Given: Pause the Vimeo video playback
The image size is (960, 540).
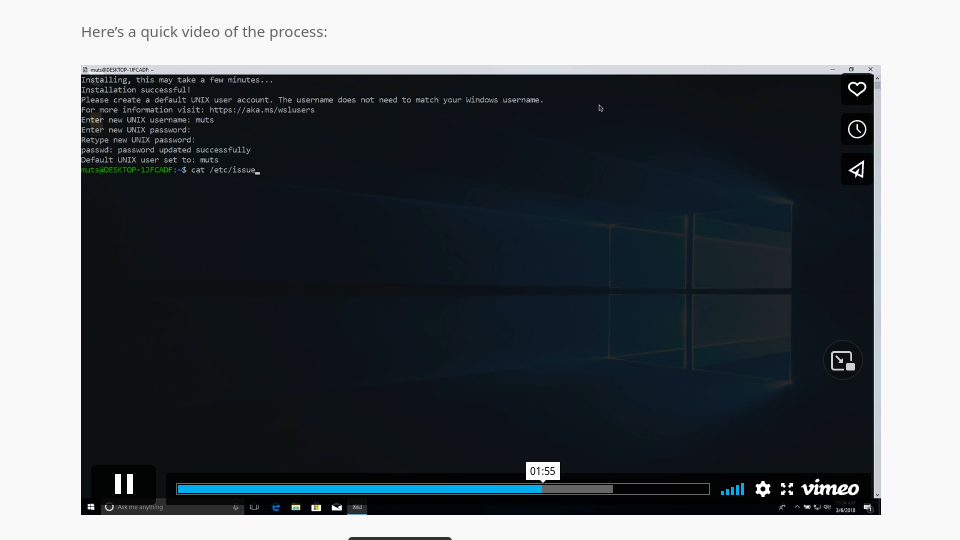Looking at the screenshot, I should [124, 485].
